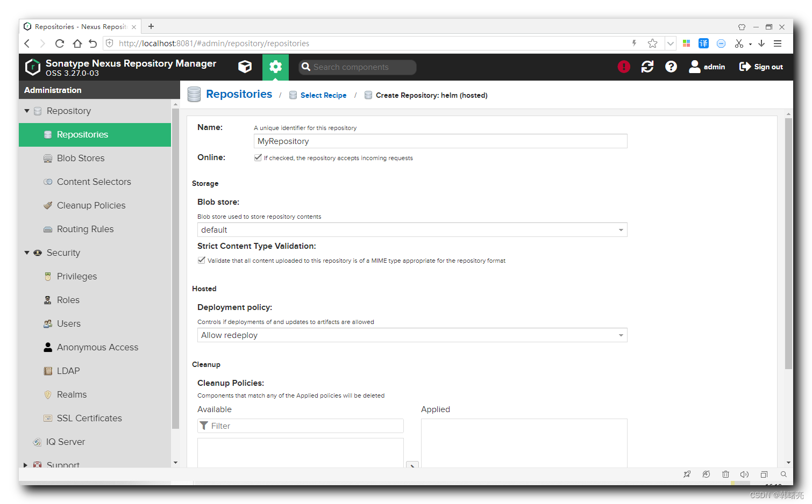Expand the Support tree section
Image resolution: width=812 pixels, height=504 pixels.
26,465
